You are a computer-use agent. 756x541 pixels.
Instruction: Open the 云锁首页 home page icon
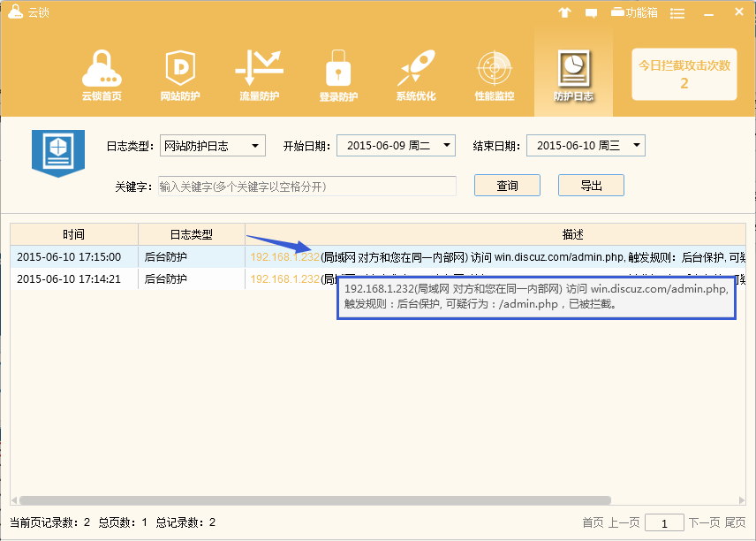[100, 71]
